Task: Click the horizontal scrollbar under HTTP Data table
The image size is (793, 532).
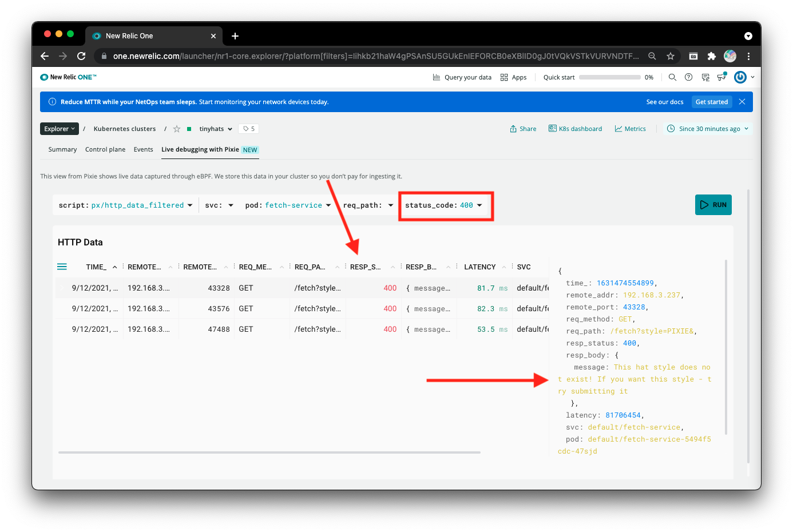Action: click(269, 452)
